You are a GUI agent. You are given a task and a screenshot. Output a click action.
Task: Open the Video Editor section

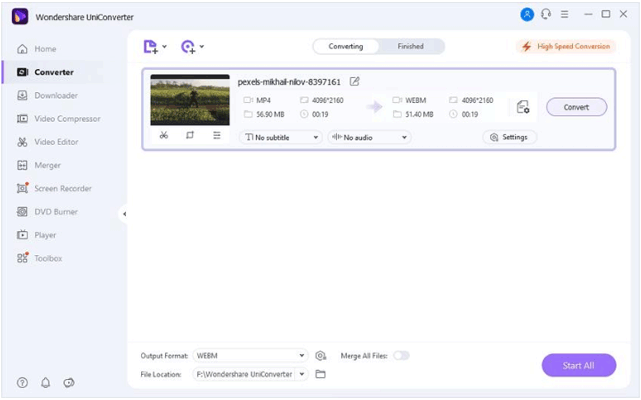click(x=47, y=142)
